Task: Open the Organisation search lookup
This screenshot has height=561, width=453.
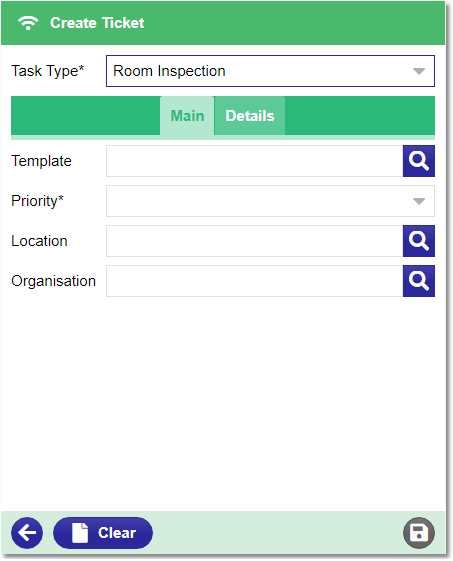Action: pos(419,281)
